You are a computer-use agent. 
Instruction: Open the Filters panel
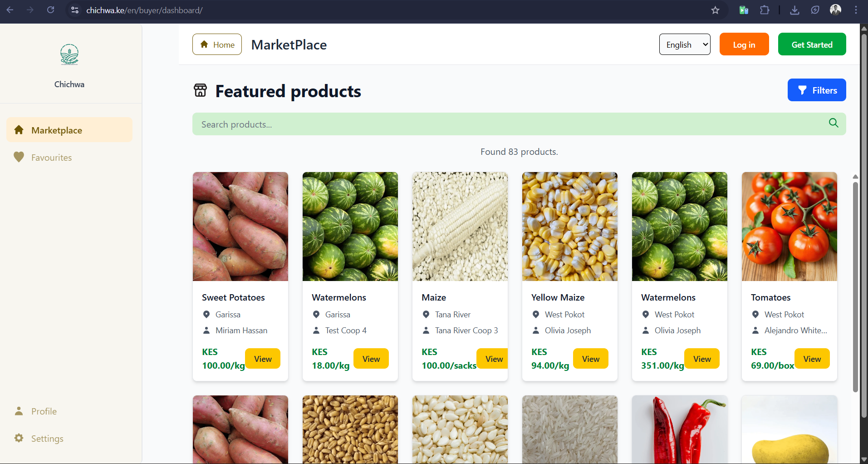click(x=816, y=90)
